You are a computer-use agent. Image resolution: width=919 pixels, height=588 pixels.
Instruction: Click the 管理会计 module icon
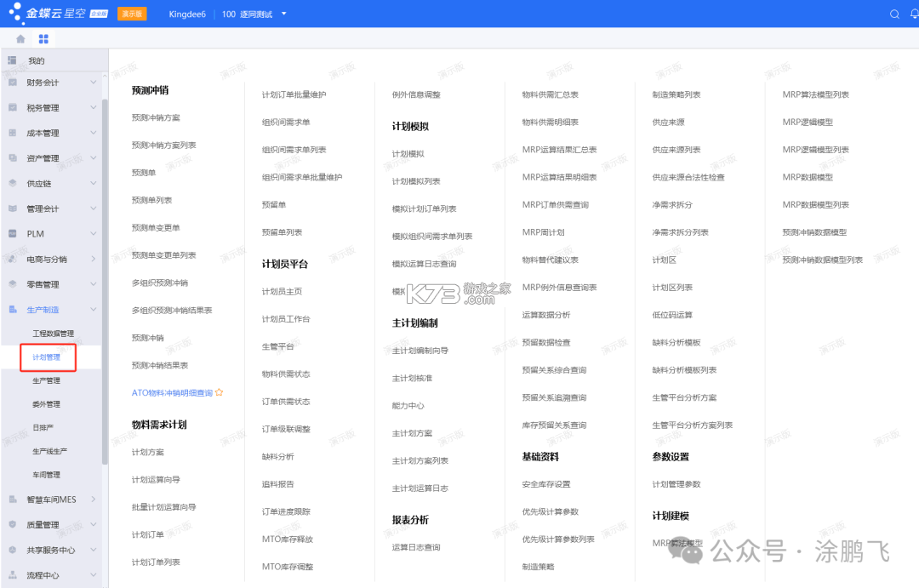[x=12, y=208]
